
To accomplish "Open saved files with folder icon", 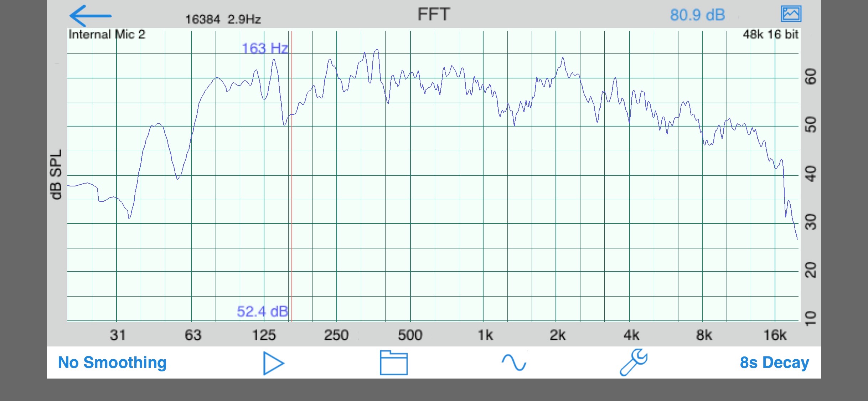I will [x=393, y=363].
